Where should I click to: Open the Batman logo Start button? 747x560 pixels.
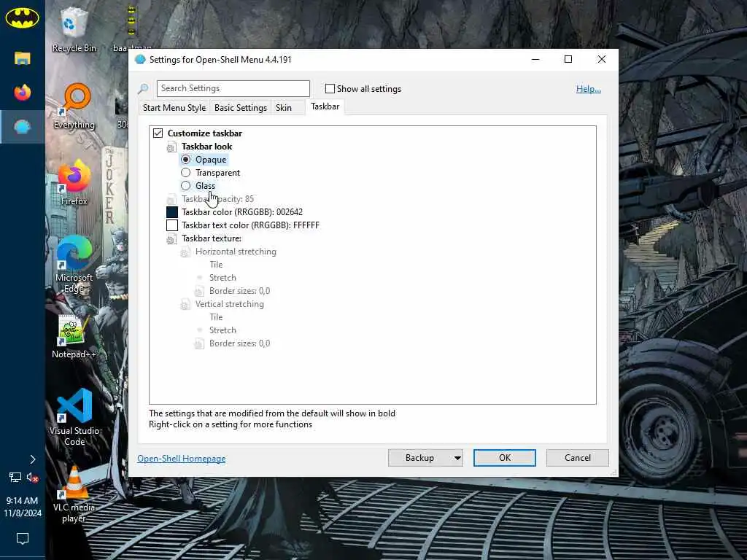[22, 18]
